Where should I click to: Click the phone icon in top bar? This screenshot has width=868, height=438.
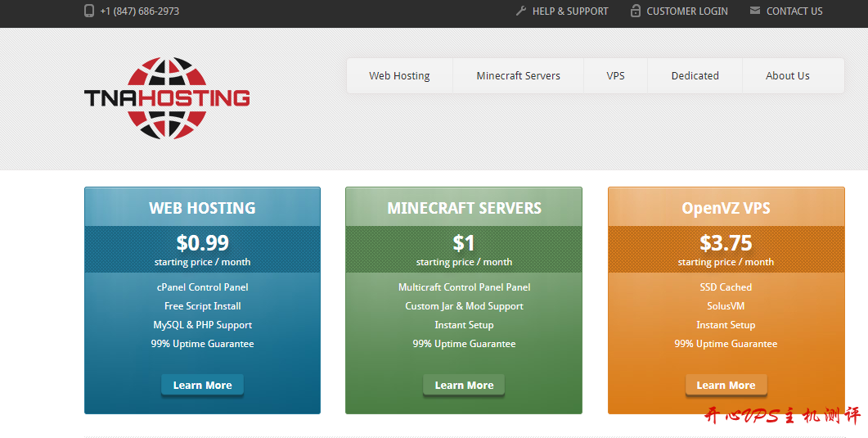(89, 11)
